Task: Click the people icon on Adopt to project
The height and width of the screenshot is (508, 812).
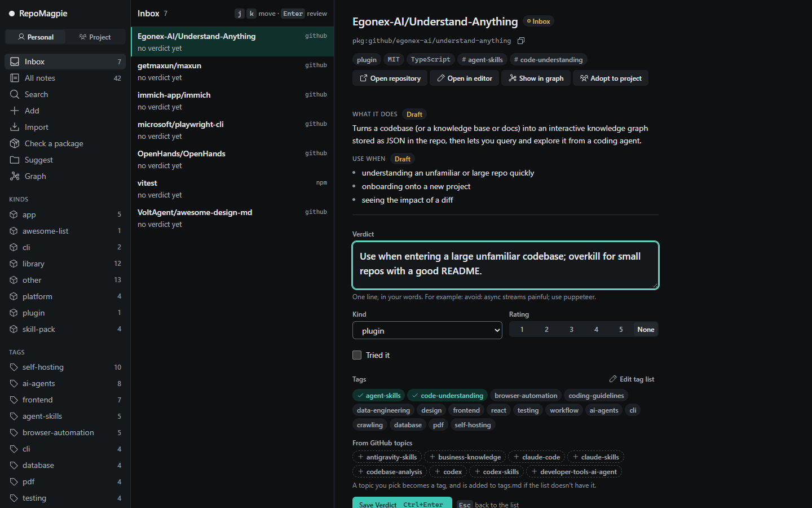Action: coord(584,78)
